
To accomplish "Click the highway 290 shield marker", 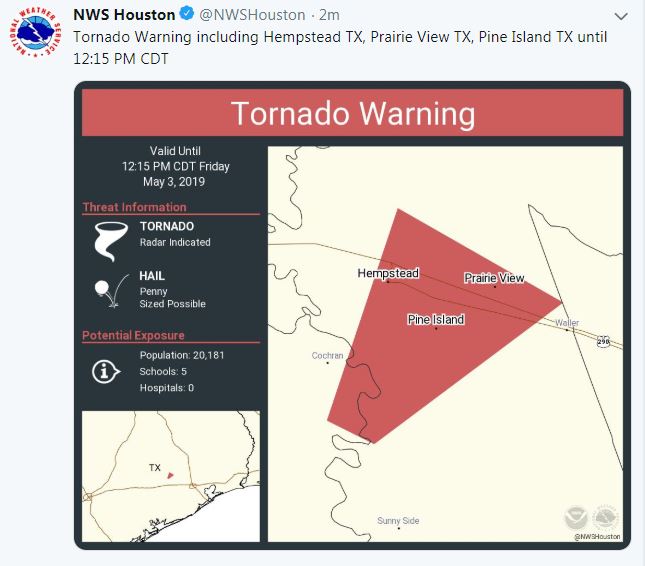I will point(603,342).
